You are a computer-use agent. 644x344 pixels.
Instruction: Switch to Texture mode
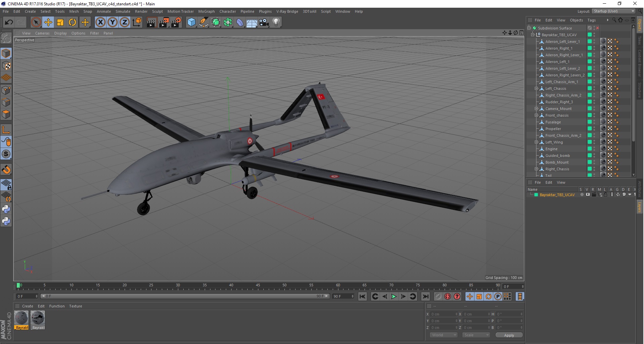[x=6, y=66]
